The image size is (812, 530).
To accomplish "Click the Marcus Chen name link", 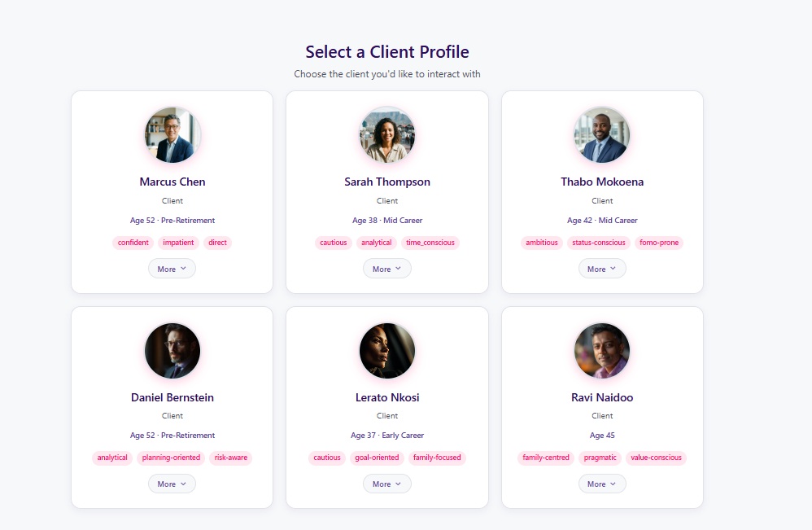I will tap(172, 182).
